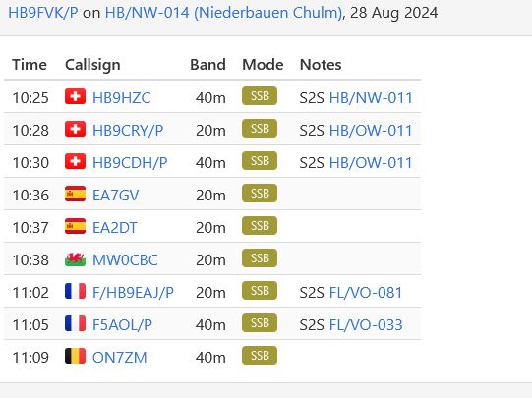Click the Belgian flag beside ON7ZM
Viewport: 532px width, 398px height.
click(75, 356)
